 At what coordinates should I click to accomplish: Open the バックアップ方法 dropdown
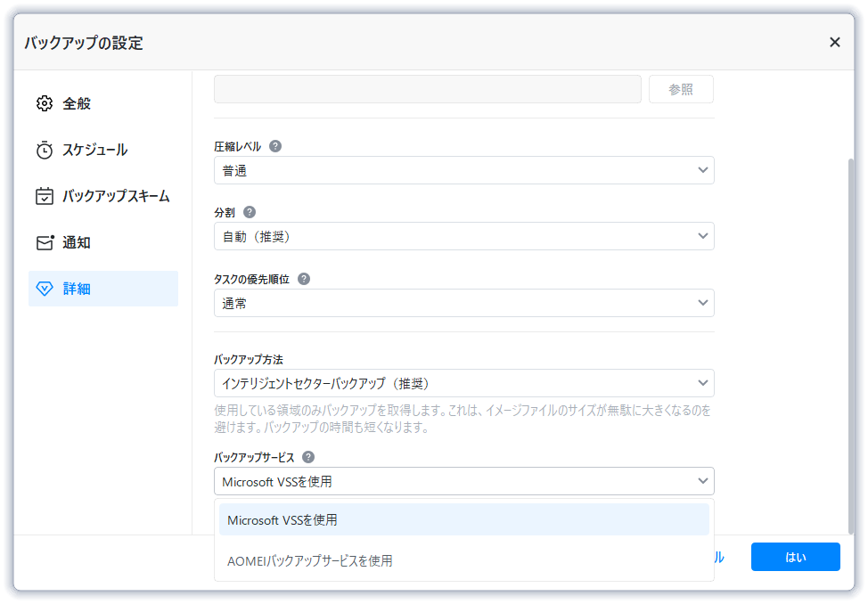tap(463, 383)
